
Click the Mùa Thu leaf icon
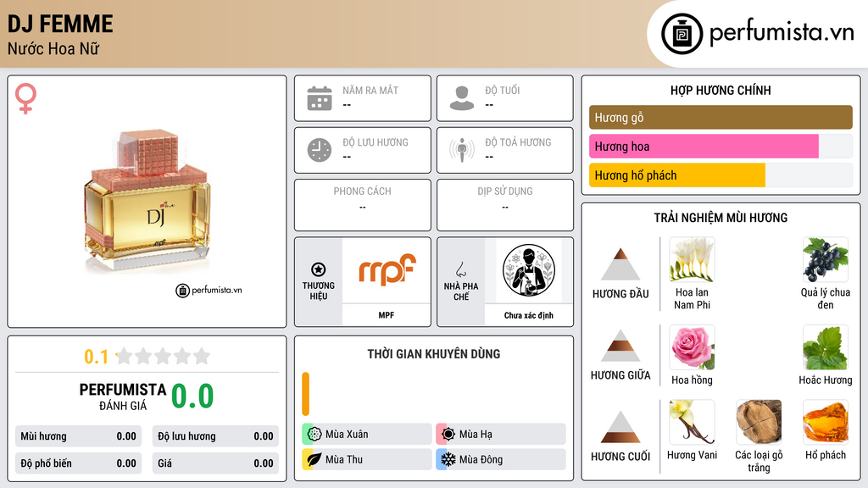pyautogui.click(x=314, y=459)
